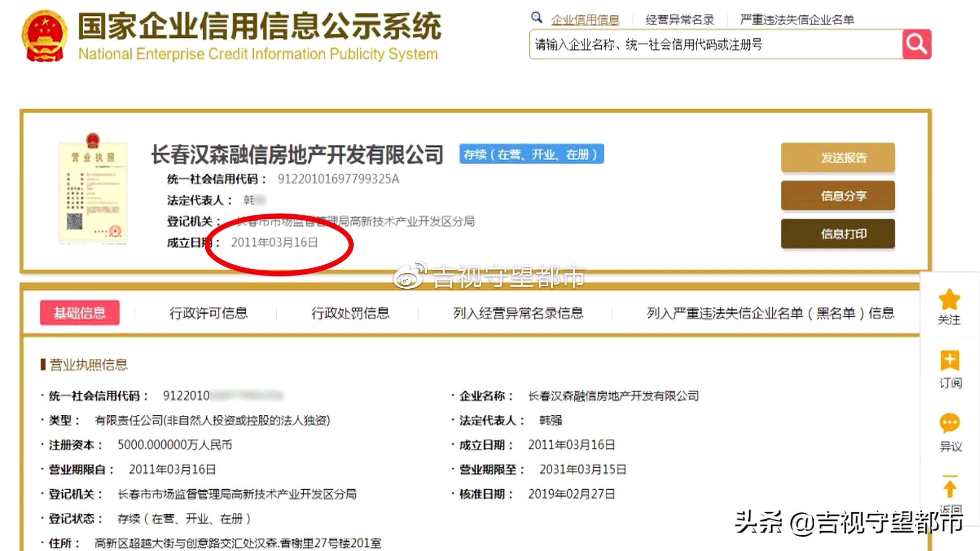This screenshot has width=980, height=551.
Task: Click the 发送报告 button
Action: (x=838, y=158)
